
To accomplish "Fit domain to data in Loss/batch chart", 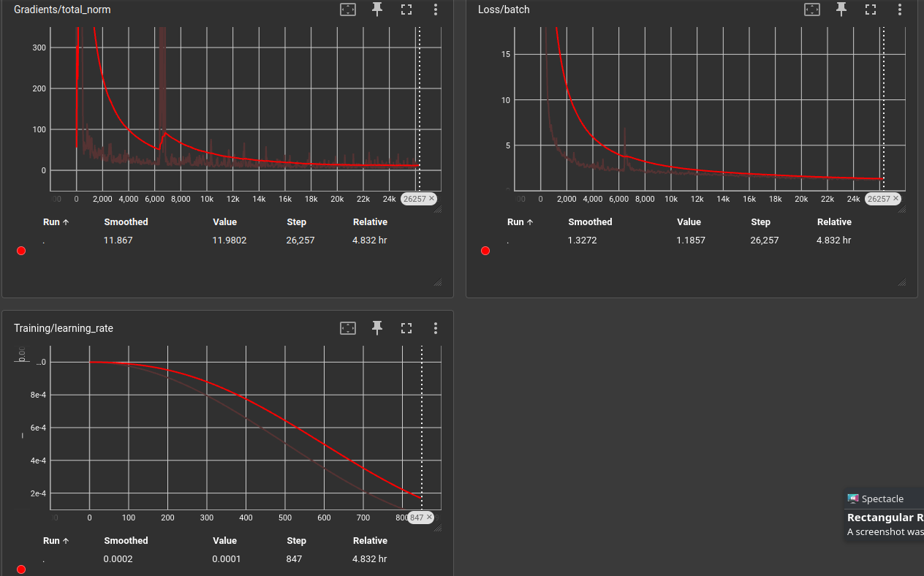I will tap(812, 10).
